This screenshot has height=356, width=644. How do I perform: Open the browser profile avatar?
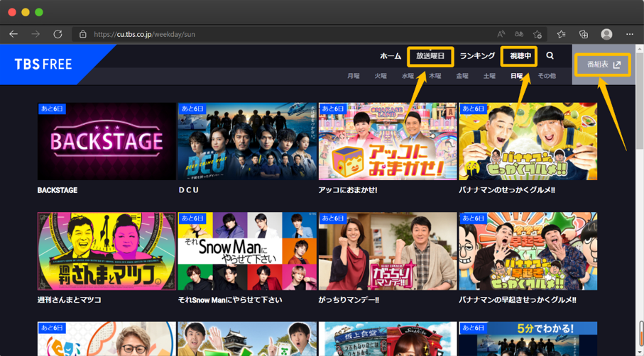click(606, 35)
